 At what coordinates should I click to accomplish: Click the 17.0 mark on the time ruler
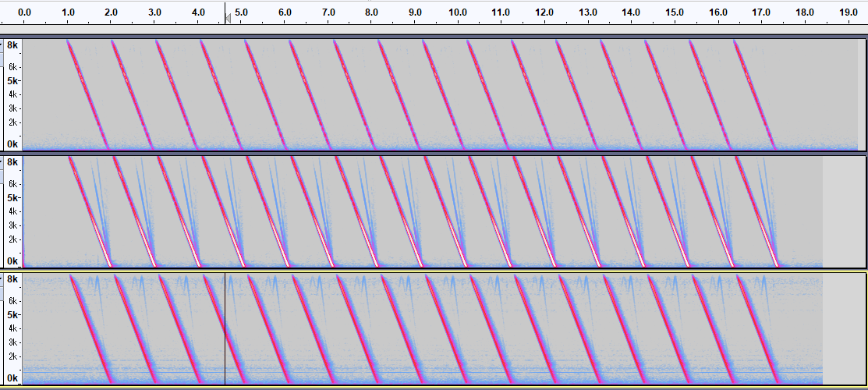click(760, 12)
